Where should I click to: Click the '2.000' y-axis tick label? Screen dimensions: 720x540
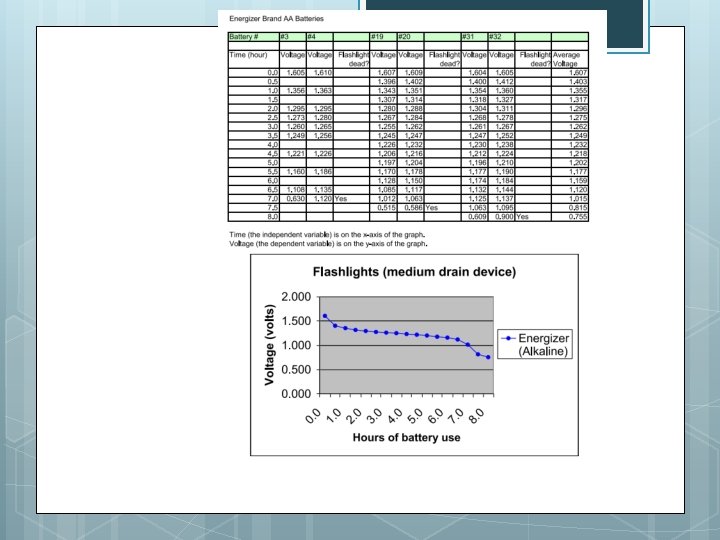point(296,297)
